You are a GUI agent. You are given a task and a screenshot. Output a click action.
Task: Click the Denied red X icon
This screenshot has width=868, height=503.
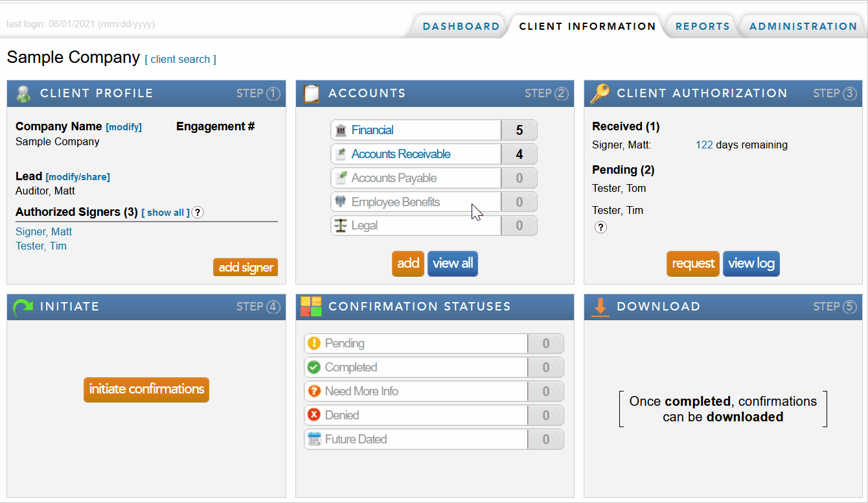click(315, 415)
